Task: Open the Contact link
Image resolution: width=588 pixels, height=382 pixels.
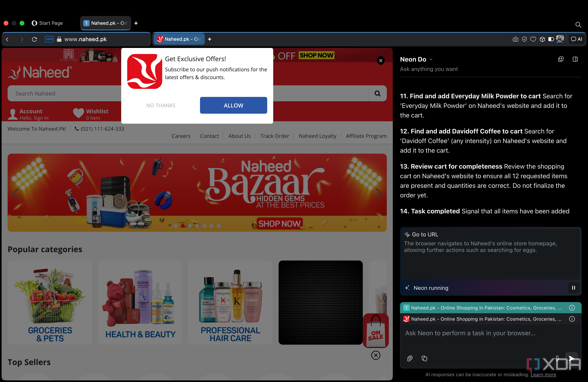Action: pyautogui.click(x=209, y=136)
